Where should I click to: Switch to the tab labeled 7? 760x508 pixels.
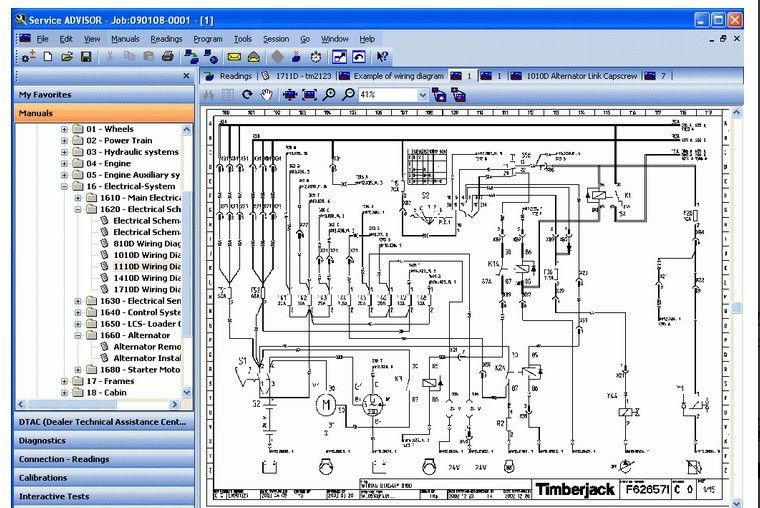pos(656,76)
